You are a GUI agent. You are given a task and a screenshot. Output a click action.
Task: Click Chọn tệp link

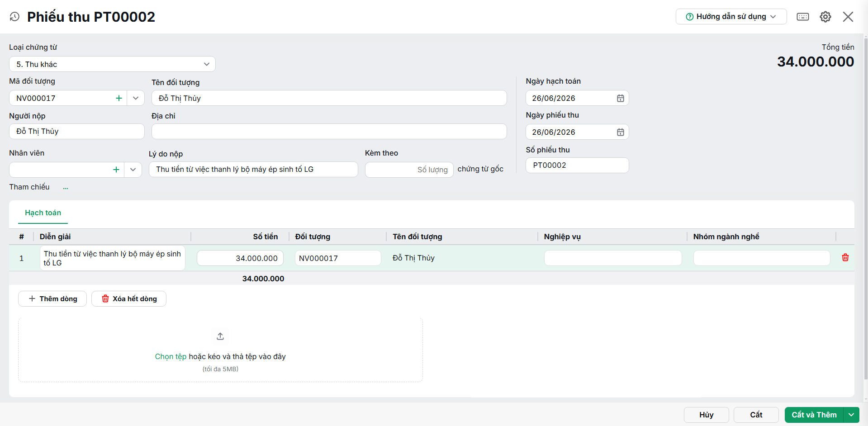point(171,357)
